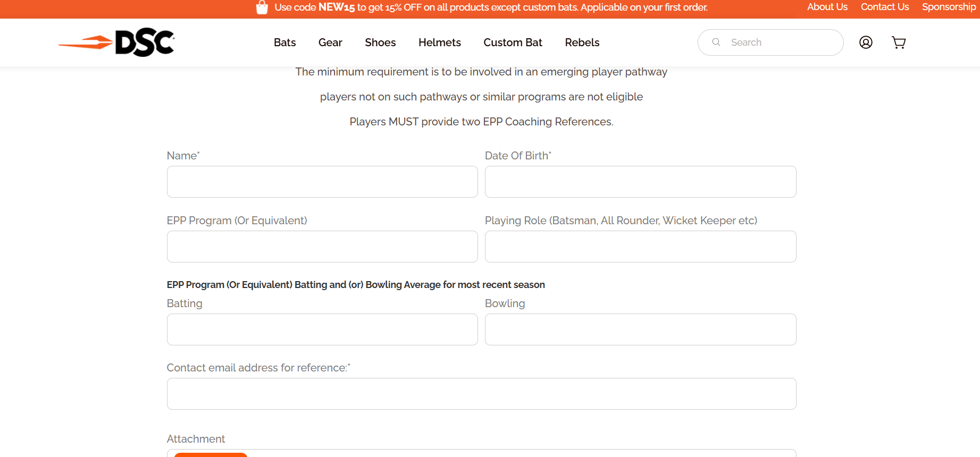Open the shopping cart icon
This screenshot has width=980, height=457.
point(899,43)
